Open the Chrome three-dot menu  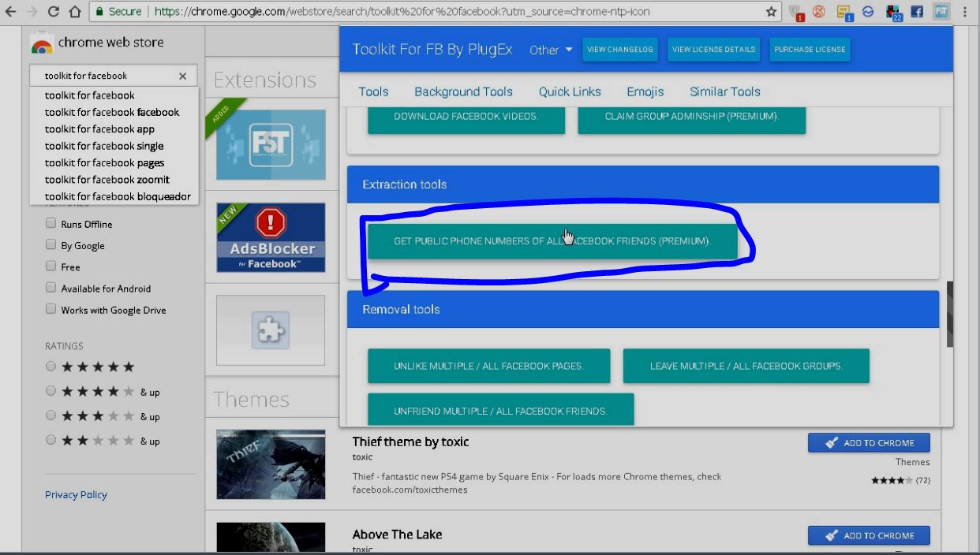(965, 12)
